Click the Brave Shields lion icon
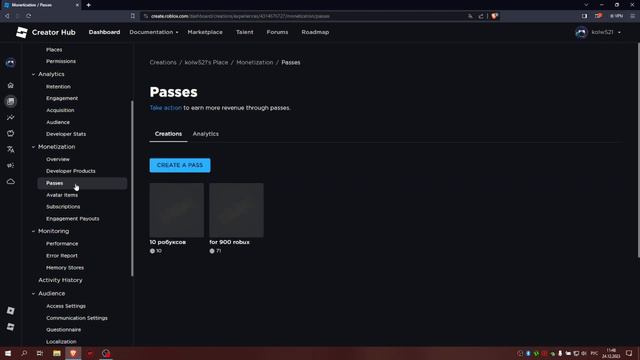 [x=494, y=16]
